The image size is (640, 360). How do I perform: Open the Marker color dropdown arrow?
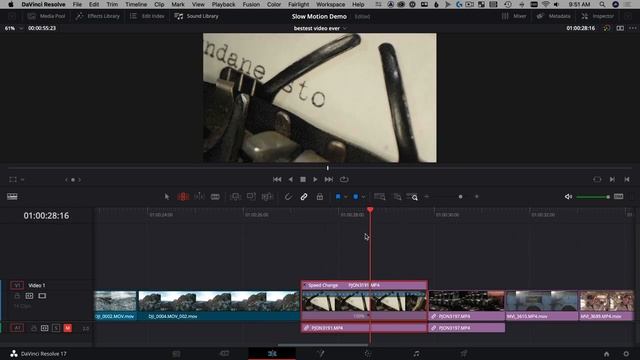[363, 197]
